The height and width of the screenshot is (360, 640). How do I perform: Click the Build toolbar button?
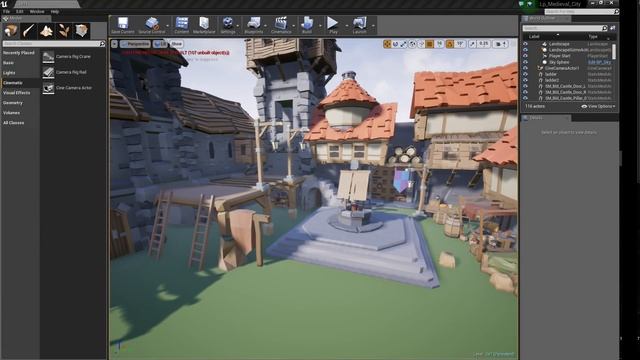tap(307, 25)
